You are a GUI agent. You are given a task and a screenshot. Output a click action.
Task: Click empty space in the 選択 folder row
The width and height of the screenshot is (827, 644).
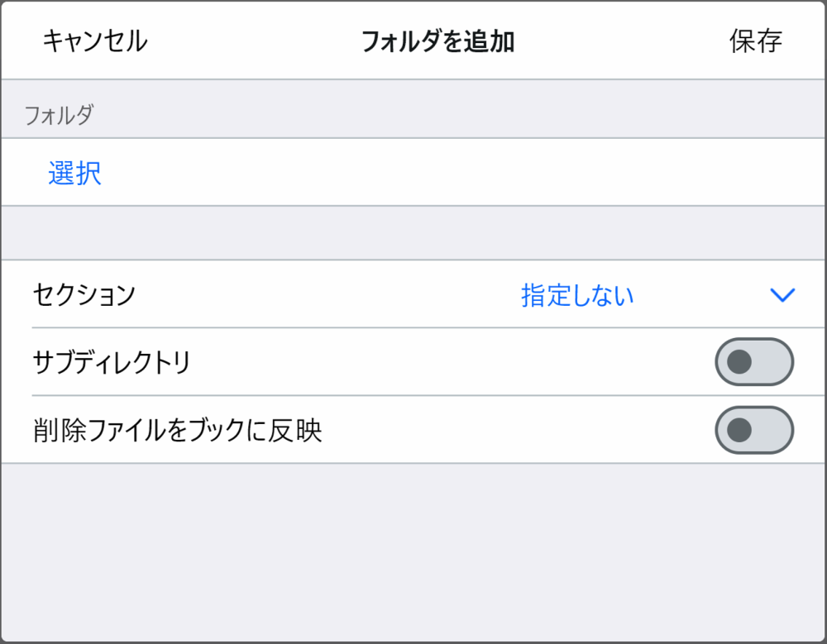point(455,173)
